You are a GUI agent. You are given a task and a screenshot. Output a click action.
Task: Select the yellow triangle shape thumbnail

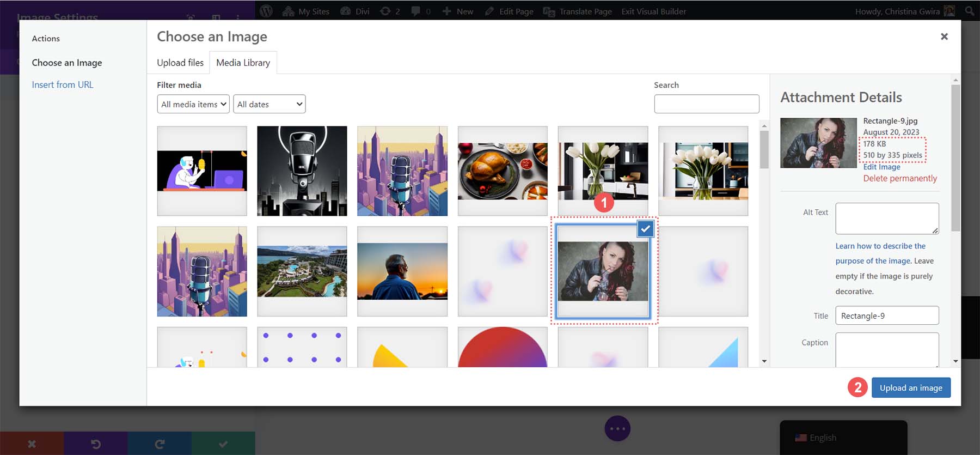coord(402,347)
